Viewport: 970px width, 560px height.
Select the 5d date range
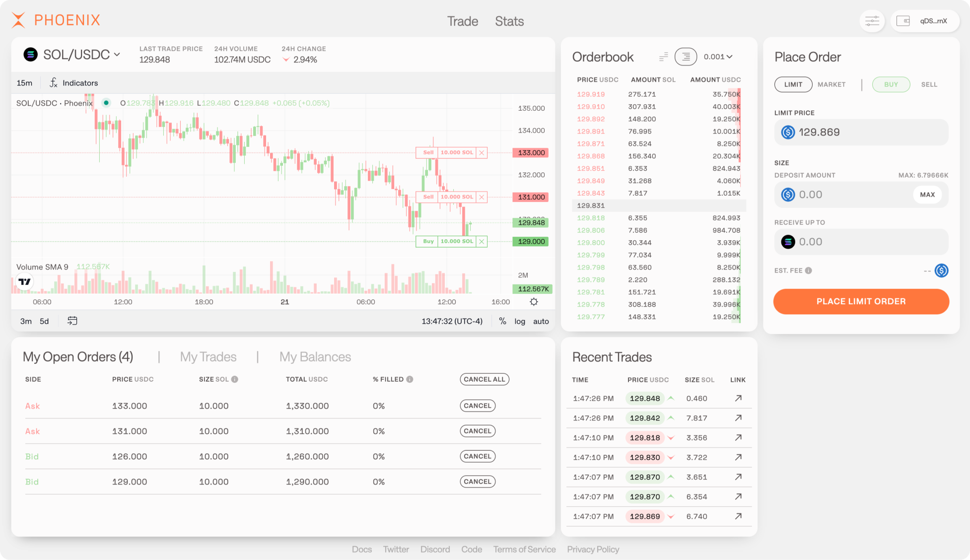tap(44, 321)
